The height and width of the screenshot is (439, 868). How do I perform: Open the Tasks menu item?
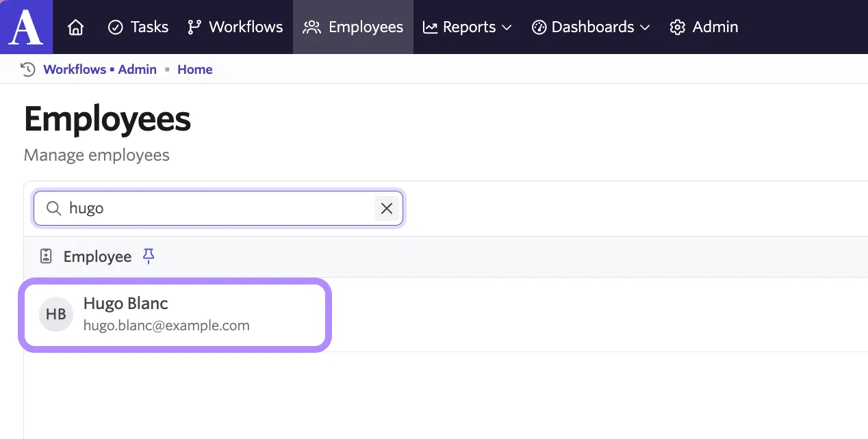[138, 27]
